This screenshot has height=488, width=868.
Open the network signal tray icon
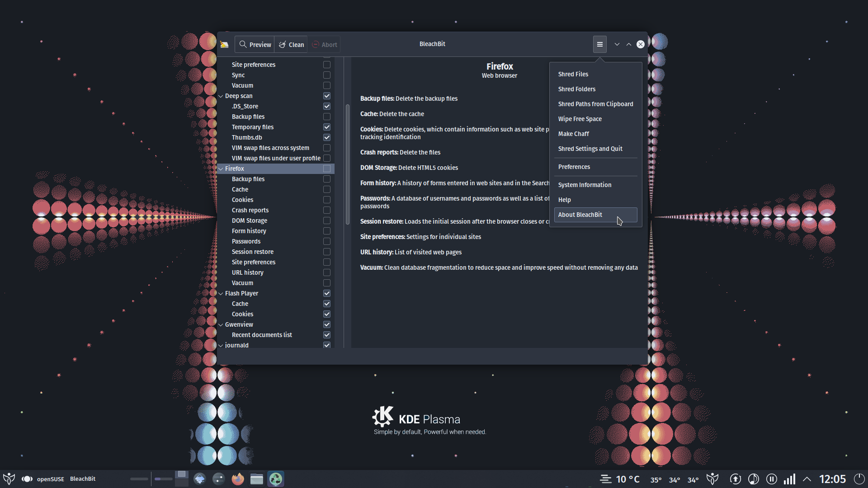[x=789, y=479]
